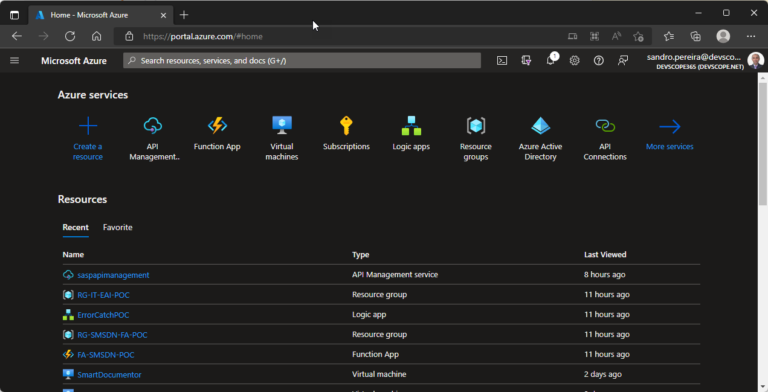Image resolution: width=768 pixels, height=392 pixels.
Task: Open Subscriptions key icon
Action: pyautogui.click(x=346, y=126)
